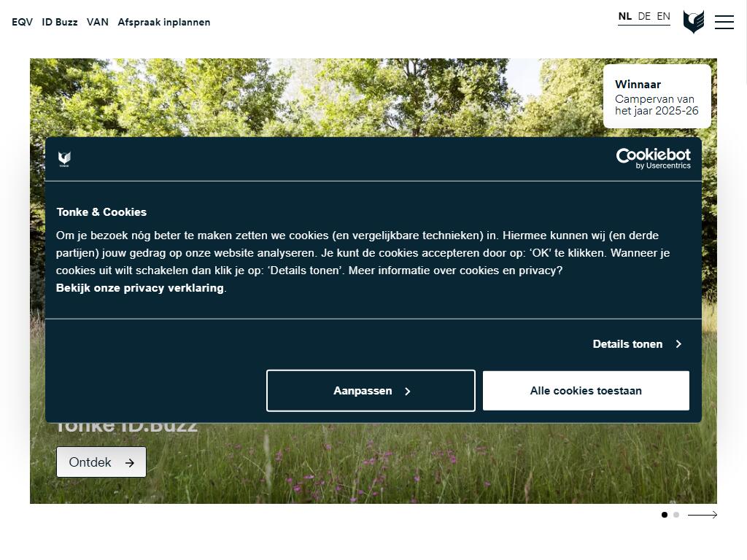Select the second carousel dot

pos(676,515)
